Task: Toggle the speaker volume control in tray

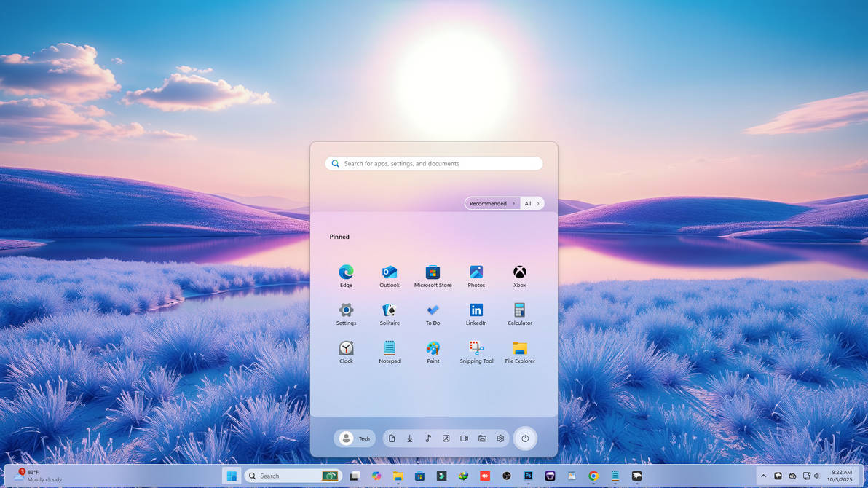Action: [x=817, y=476]
